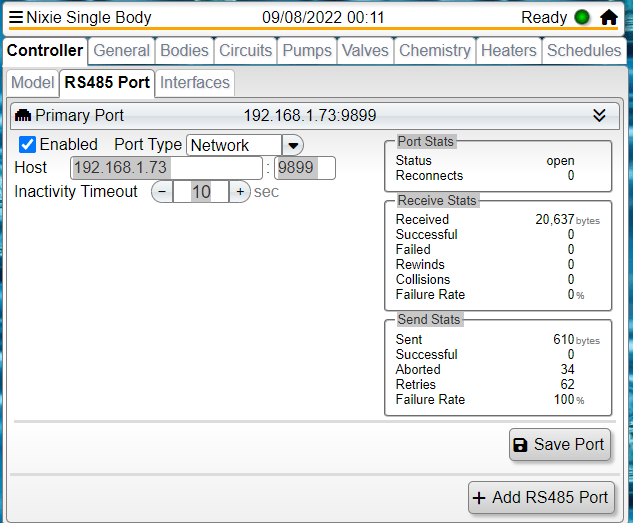Click the Add RS485 Port button
This screenshot has width=633, height=523.
point(541,498)
